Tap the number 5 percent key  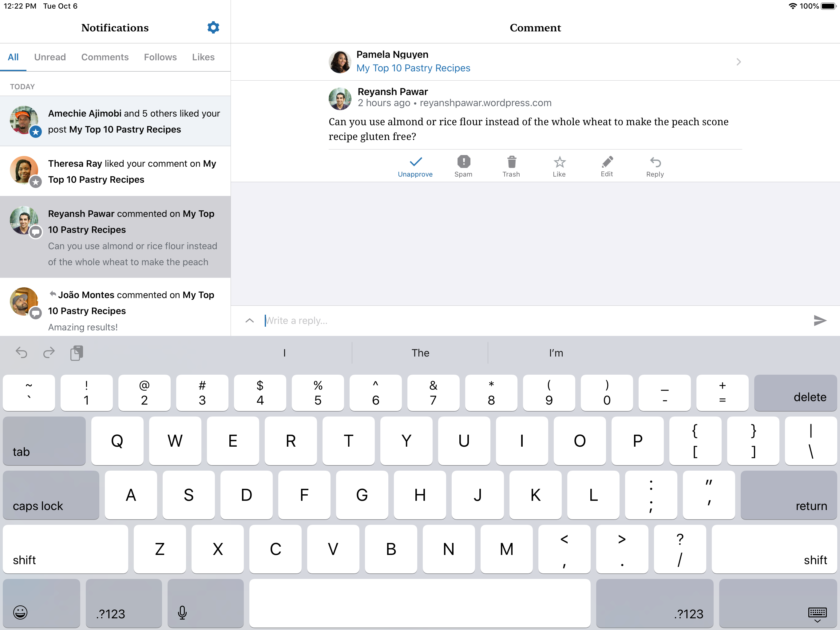point(318,393)
